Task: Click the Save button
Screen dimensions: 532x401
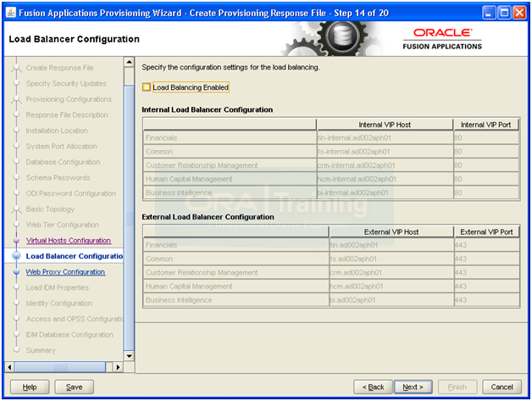Action: 74,387
